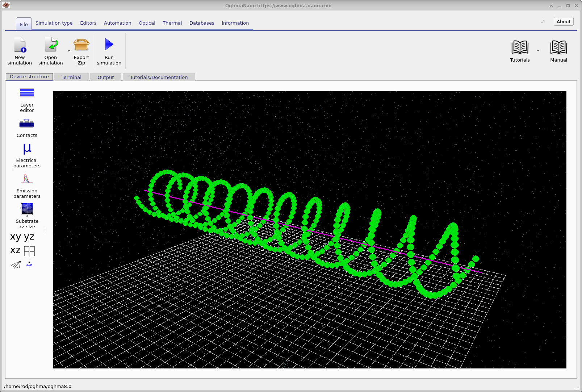582x392 pixels.
Task: Click the /home/rod/oghma/oghma8.0 status path
Action: tap(38, 386)
